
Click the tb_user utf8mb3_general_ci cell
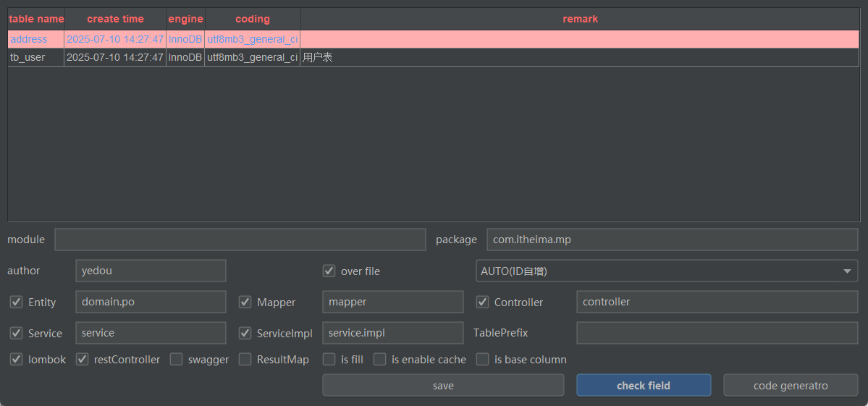coord(253,57)
